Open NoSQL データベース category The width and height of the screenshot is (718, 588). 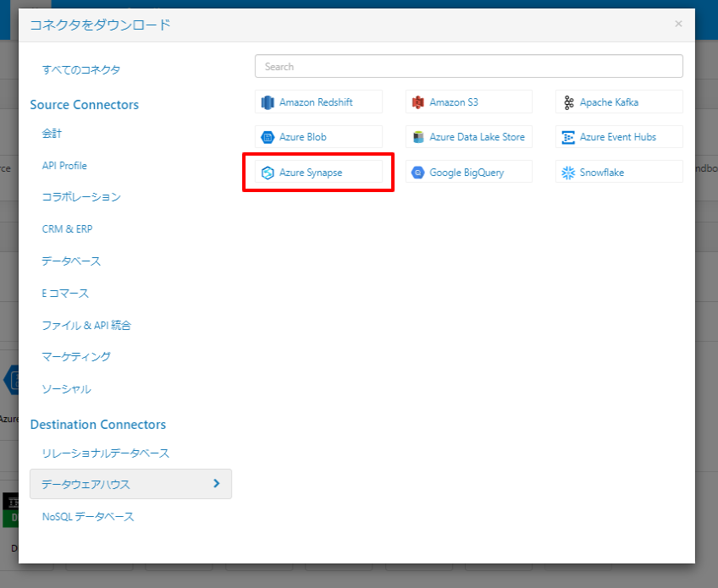coord(88,517)
